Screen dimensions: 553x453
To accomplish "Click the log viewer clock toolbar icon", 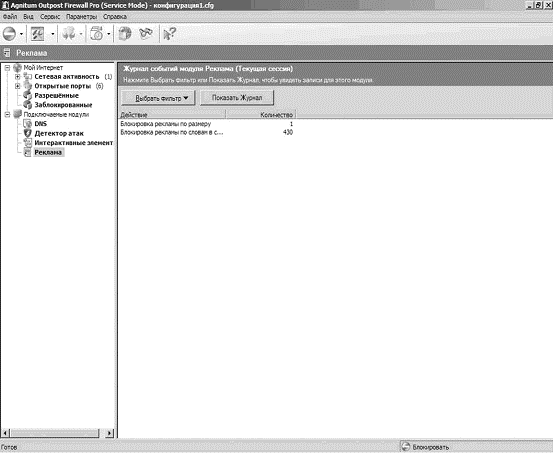I will coord(97,34).
